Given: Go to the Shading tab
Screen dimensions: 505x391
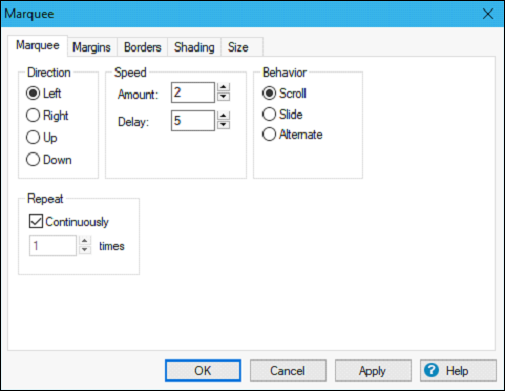Looking at the screenshot, I should (x=194, y=47).
